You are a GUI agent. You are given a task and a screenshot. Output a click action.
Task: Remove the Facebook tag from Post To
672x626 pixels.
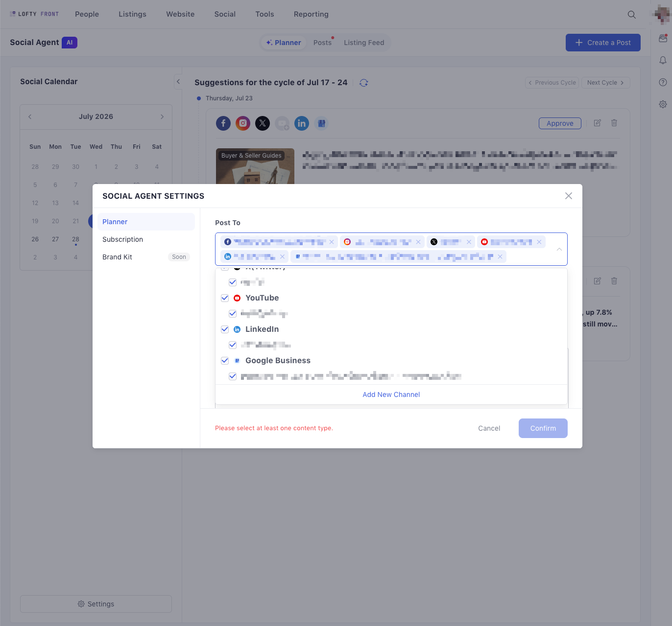click(332, 242)
